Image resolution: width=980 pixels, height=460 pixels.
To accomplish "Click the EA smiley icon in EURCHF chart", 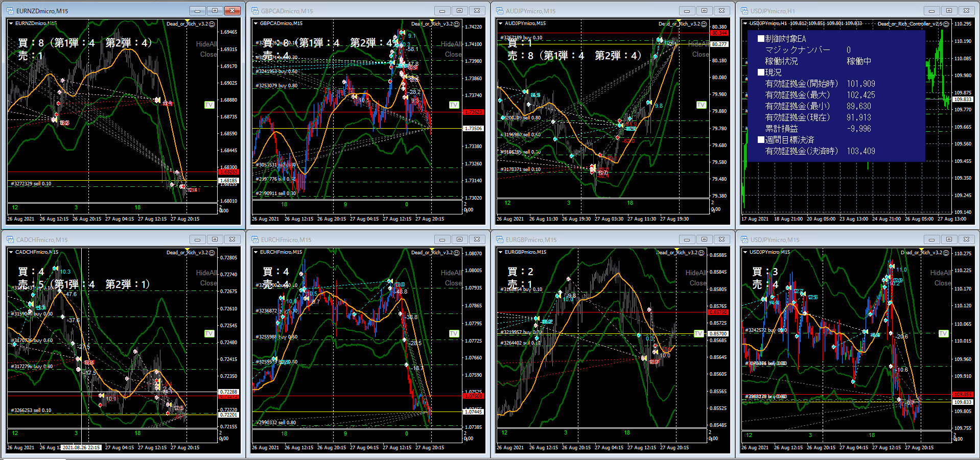I will [457, 253].
